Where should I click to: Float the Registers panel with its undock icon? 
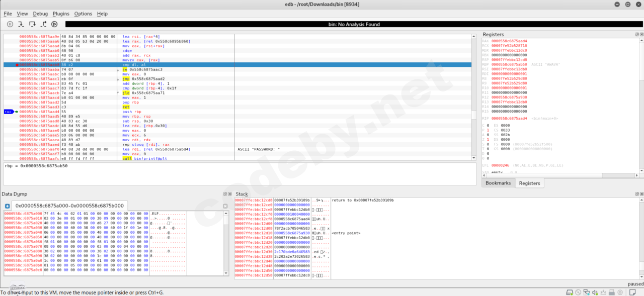pyautogui.click(x=636, y=34)
